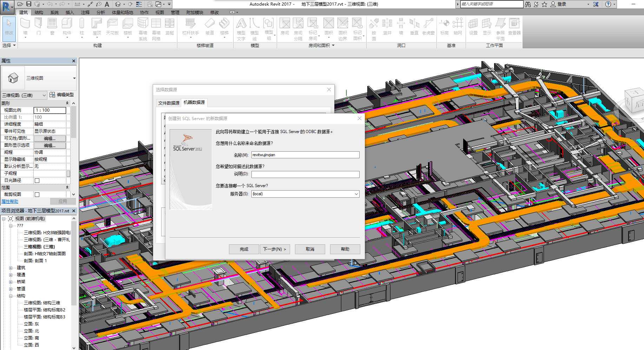Switch to the 机器数据源 tab
Screen dimensions: 644x350
pyautogui.click(x=194, y=102)
